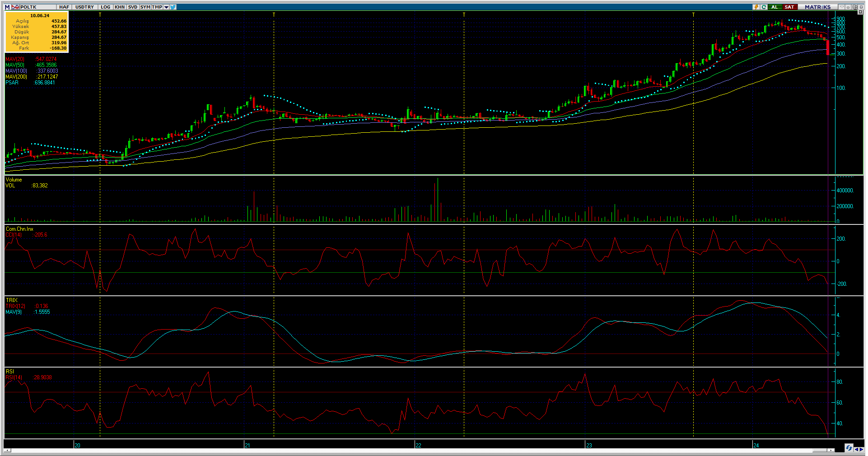Image resolution: width=868 pixels, height=456 pixels.
Task: Click the Volume panel title
Action: click(x=14, y=180)
